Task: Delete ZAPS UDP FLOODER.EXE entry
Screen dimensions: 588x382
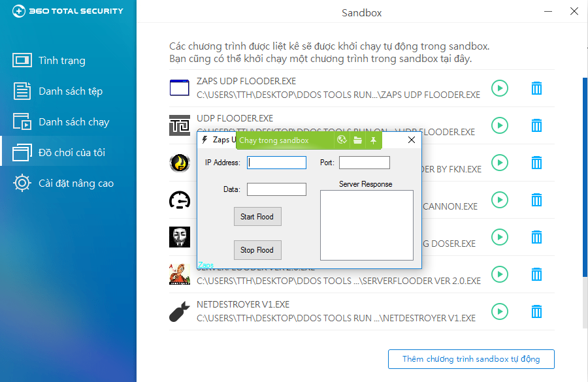Action: tap(536, 88)
